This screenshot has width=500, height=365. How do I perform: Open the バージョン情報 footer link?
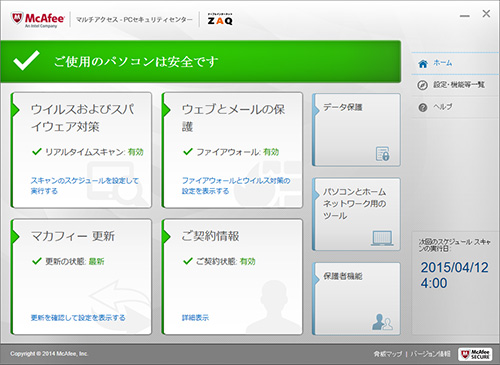(x=430, y=354)
